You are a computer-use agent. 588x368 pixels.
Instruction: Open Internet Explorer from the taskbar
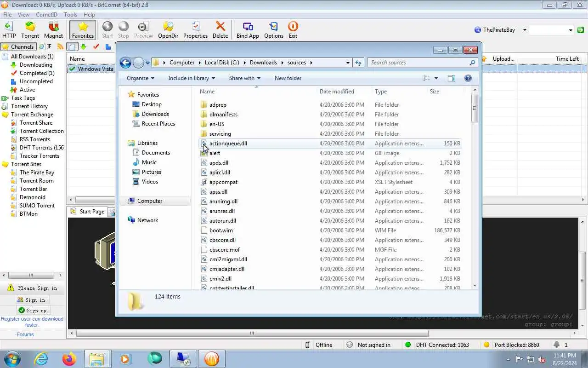pos(41,359)
